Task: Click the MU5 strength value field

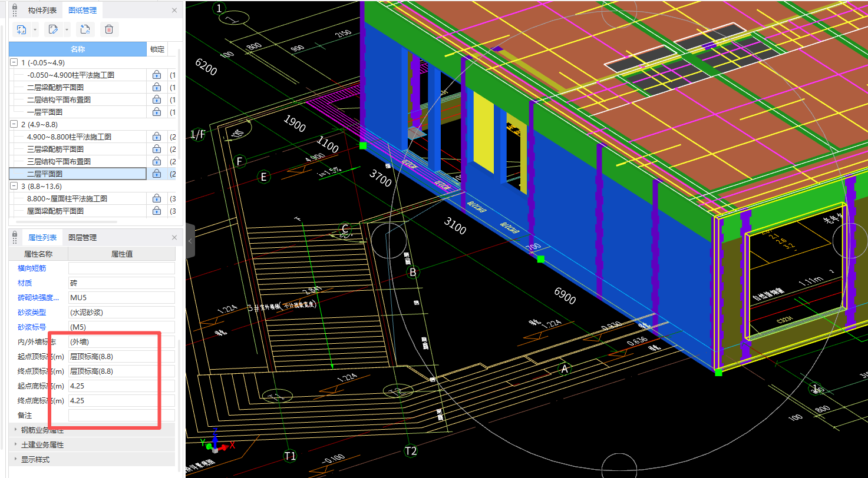Action: (122, 297)
